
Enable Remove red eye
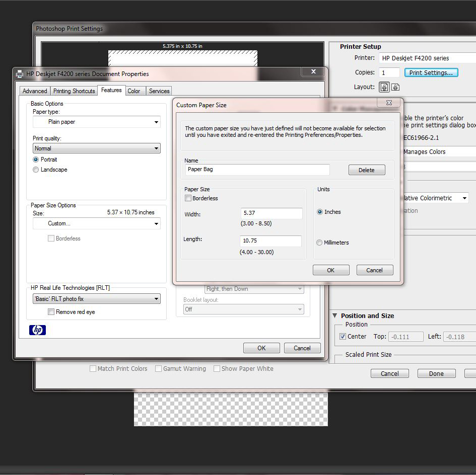[51, 312]
